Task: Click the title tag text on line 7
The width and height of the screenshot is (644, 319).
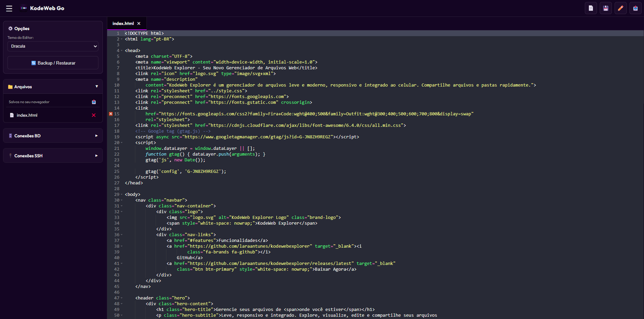Action: [x=226, y=68]
